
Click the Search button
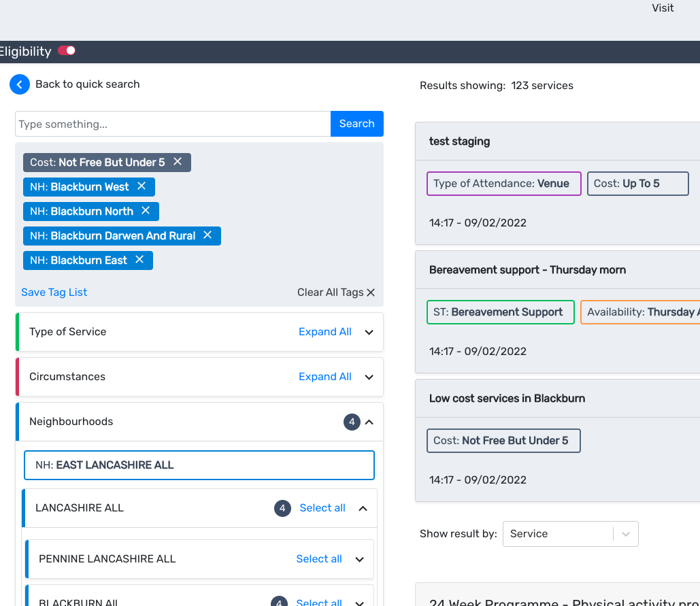click(356, 124)
